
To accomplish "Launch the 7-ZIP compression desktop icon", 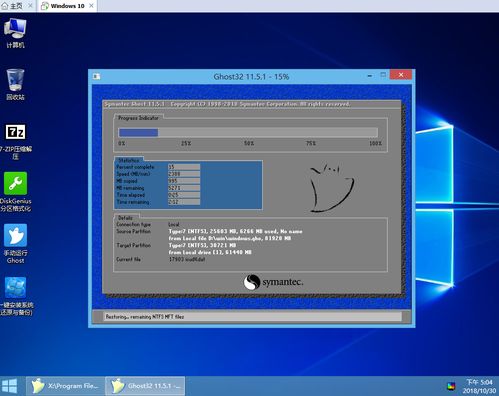I will pyautogui.click(x=15, y=141).
